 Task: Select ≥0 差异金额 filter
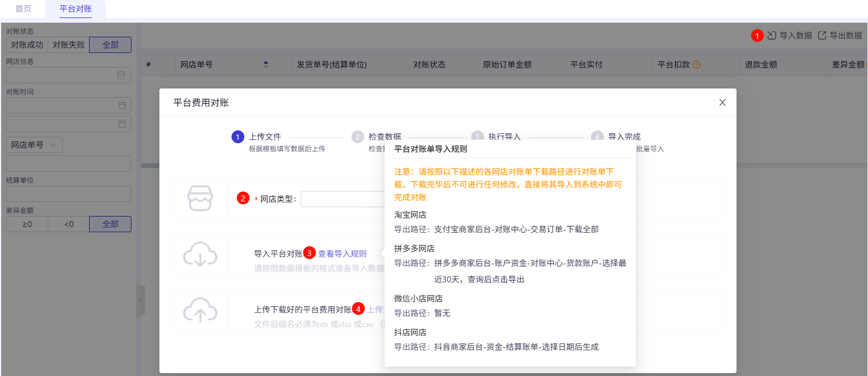point(27,224)
